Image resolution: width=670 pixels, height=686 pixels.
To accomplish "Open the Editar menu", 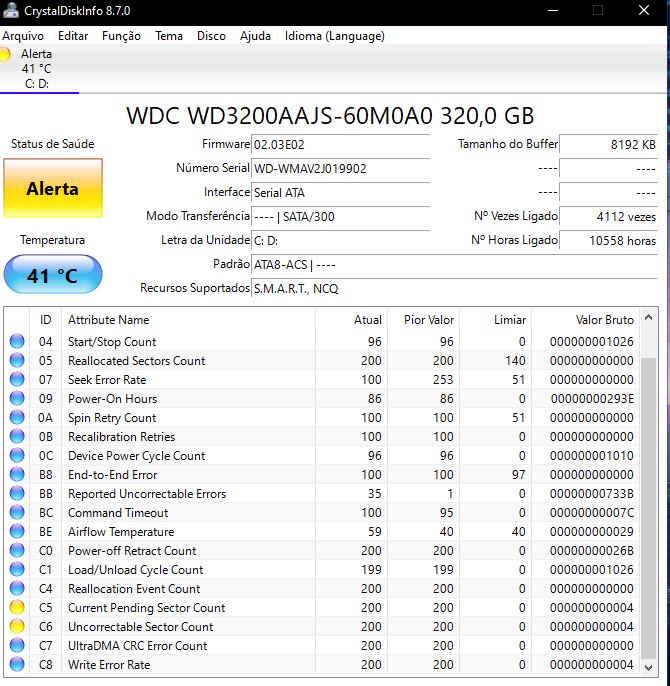I will point(73,36).
